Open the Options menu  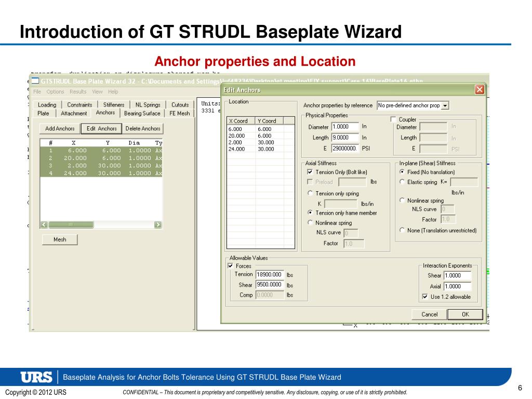coord(55,91)
